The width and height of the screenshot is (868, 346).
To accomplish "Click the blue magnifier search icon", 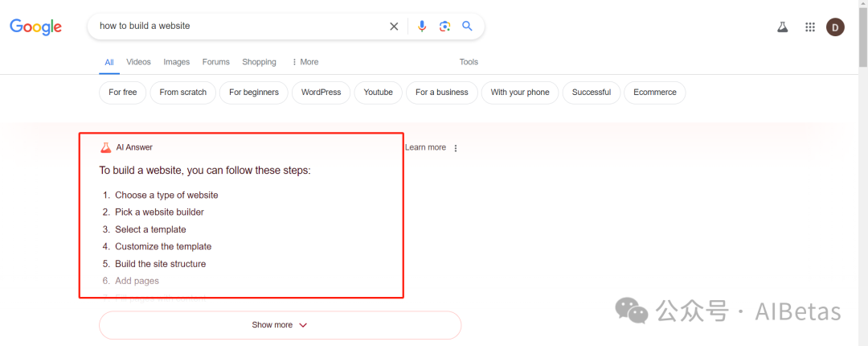I will [x=467, y=27].
